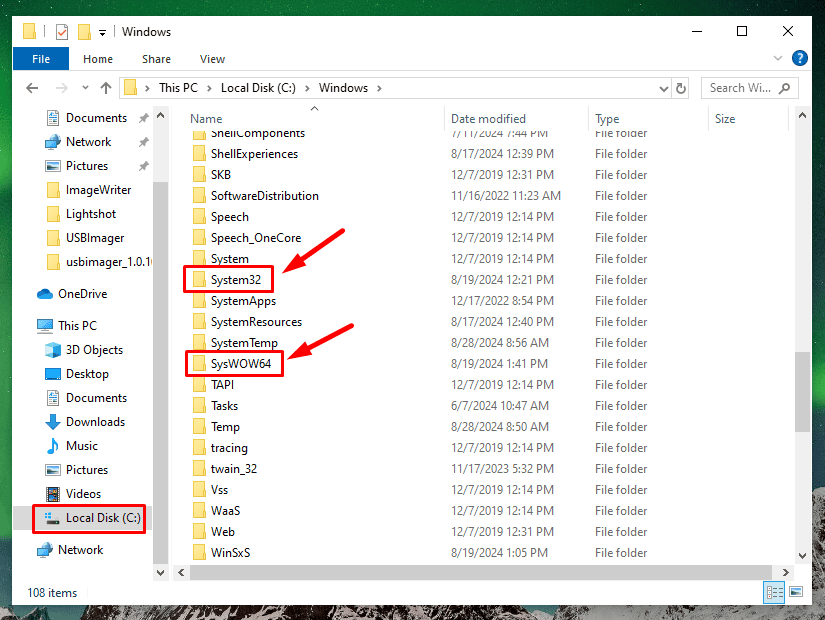This screenshot has height=620, width=825.
Task: Select the SysWOW64 folder
Action: pos(241,364)
